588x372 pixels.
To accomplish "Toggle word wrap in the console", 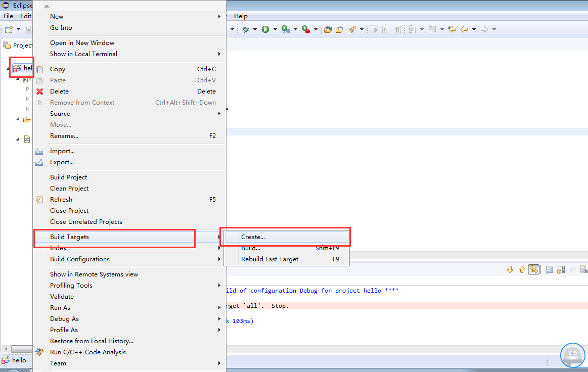I will 573,269.
